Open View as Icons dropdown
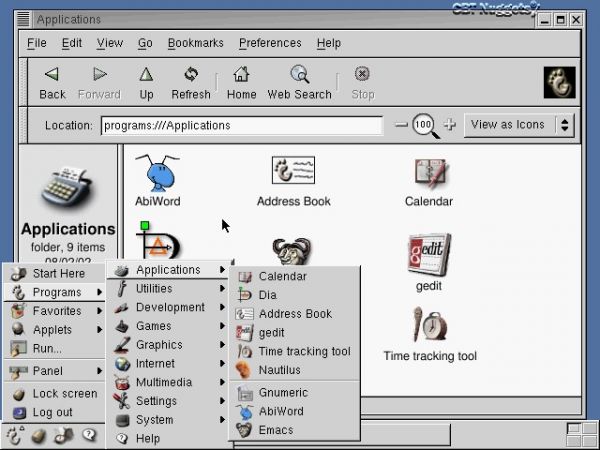Screen dimensions: 600x450 coord(519,125)
